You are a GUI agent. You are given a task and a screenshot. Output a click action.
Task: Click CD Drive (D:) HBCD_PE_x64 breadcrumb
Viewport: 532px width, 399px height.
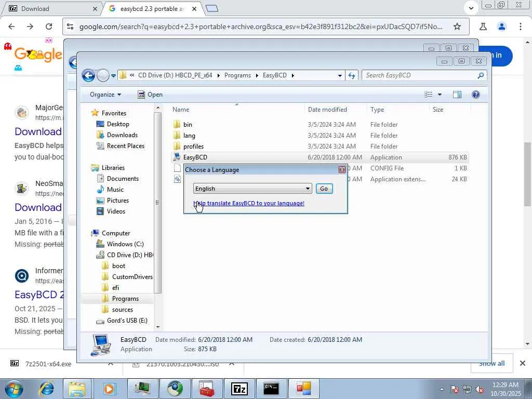[175, 75]
